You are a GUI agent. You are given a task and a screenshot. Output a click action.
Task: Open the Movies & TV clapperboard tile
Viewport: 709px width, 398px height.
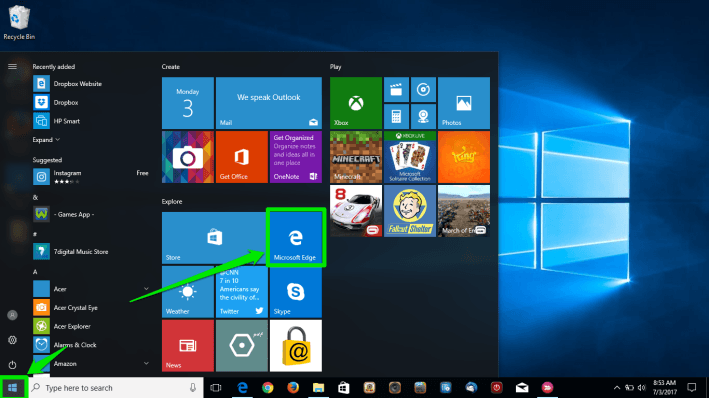coord(396,90)
